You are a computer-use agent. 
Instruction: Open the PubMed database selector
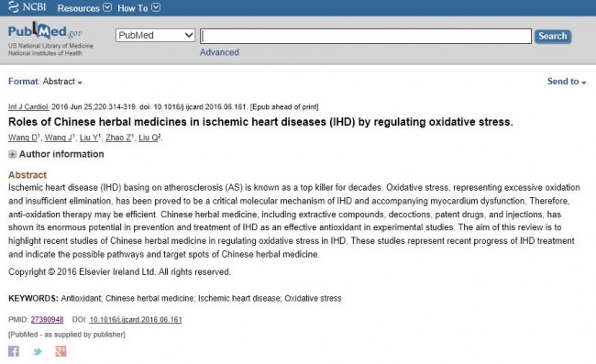pyautogui.click(x=155, y=36)
